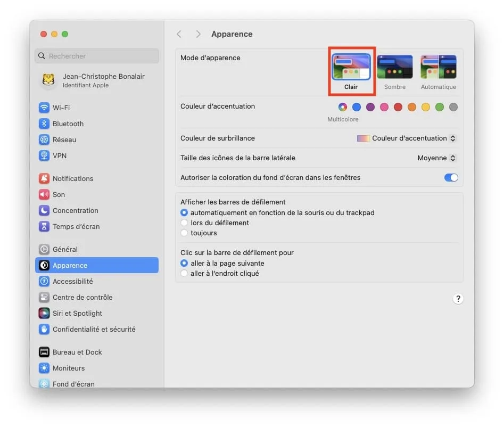The image size is (504, 427).
Task: Click the Son speaker icon
Action: pyautogui.click(x=44, y=194)
